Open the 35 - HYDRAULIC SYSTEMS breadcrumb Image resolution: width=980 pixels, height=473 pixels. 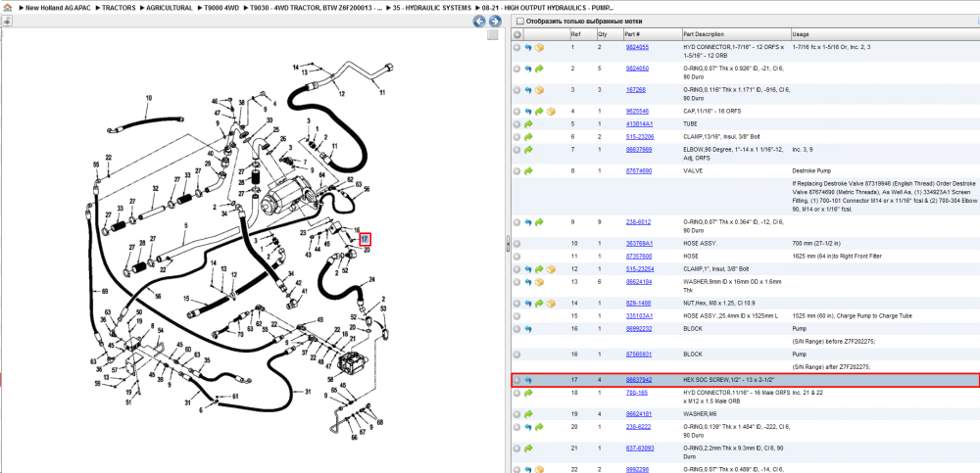coord(432,8)
